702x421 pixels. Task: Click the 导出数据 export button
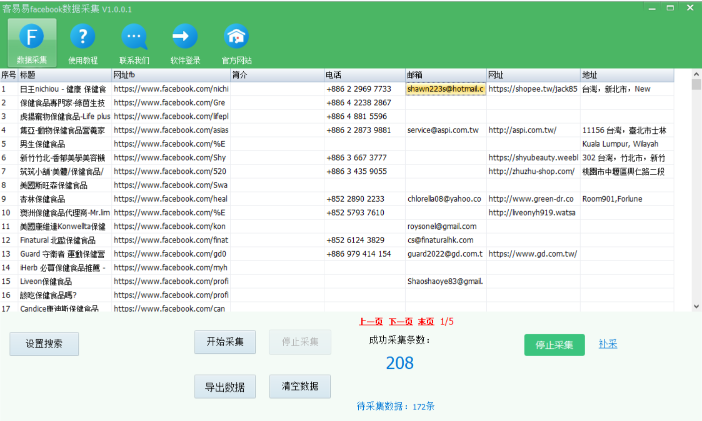[x=225, y=387]
